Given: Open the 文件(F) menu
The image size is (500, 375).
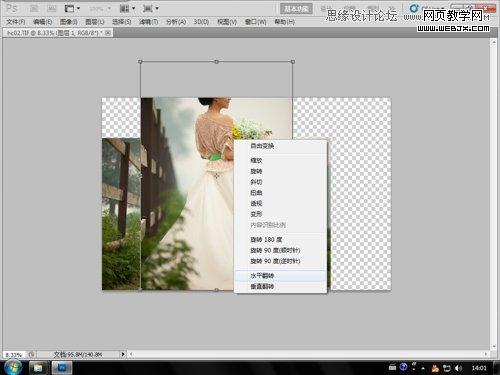Looking at the screenshot, I should (16, 22).
